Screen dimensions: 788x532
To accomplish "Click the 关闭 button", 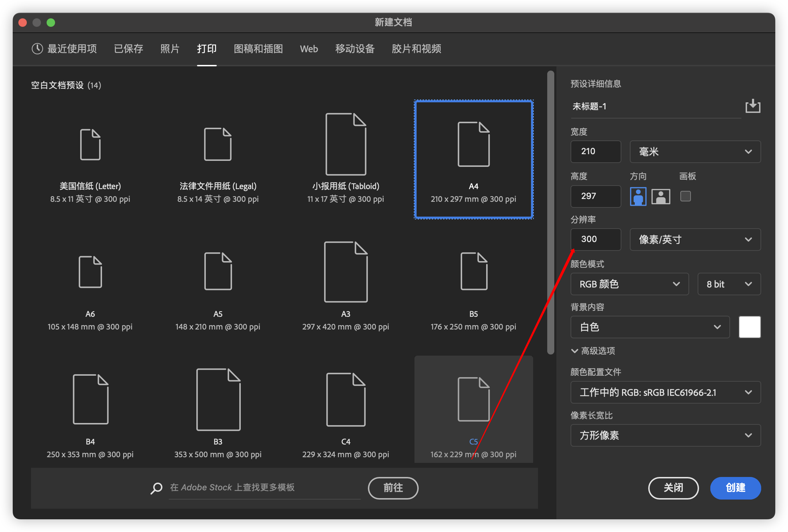I will tap(673, 488).
